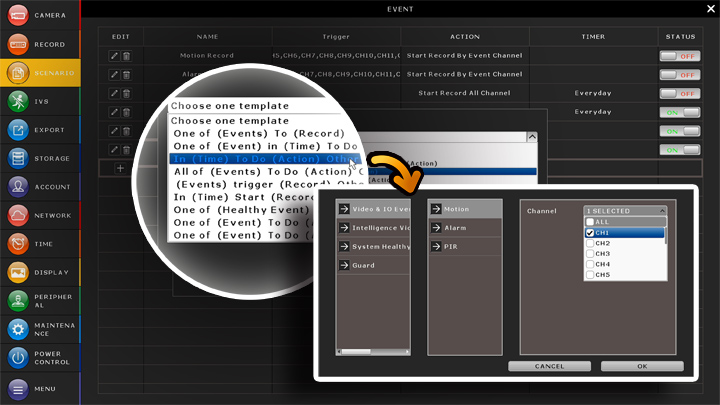The height and width of the screenshot is (405, 720).
Task: Uncheck the CH1 channel checkbox
Action: click(x=590, y=233)
